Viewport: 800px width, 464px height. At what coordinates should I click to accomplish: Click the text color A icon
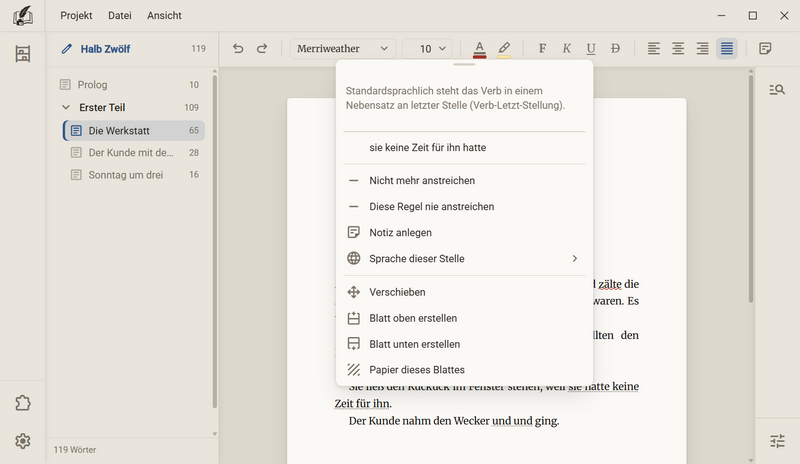(479, 49)
